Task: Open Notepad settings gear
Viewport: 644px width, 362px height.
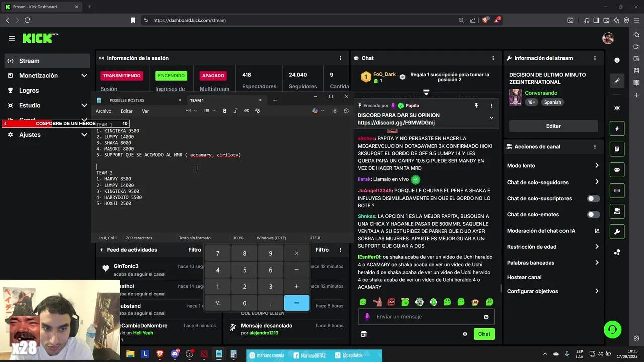Action: (x=346, y=111)
